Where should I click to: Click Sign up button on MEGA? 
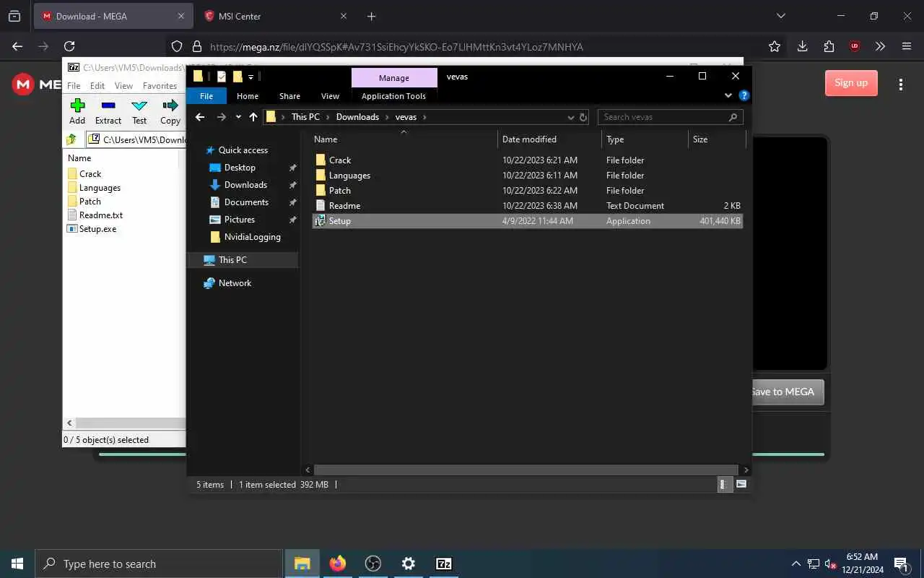tap(851, 83)
